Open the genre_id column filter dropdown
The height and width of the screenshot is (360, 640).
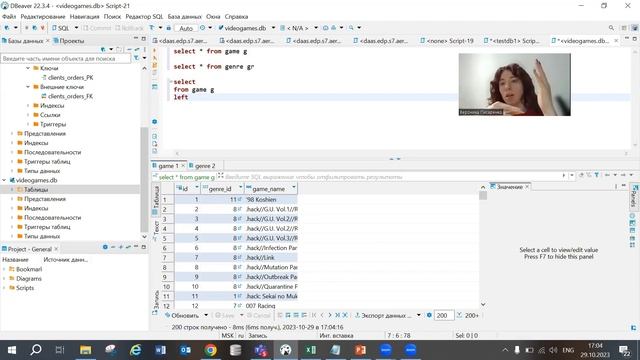240,188
